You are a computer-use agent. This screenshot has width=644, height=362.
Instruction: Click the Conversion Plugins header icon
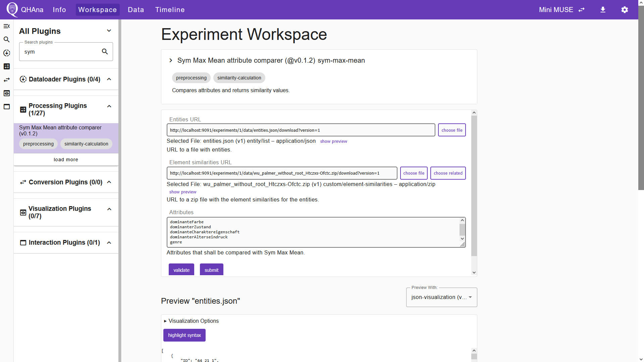pos(23,182)
